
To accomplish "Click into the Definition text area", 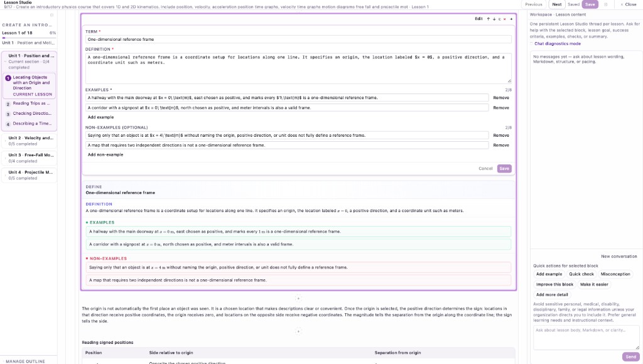I will coord(298,68).
